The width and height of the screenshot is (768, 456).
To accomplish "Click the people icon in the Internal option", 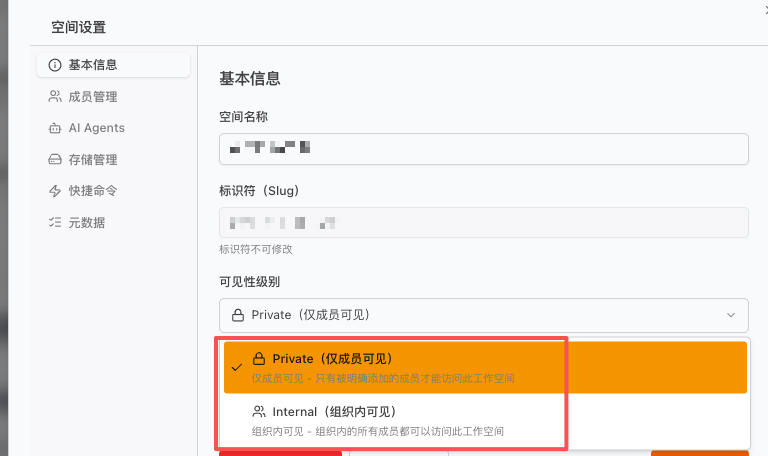I will click(259, 411).
